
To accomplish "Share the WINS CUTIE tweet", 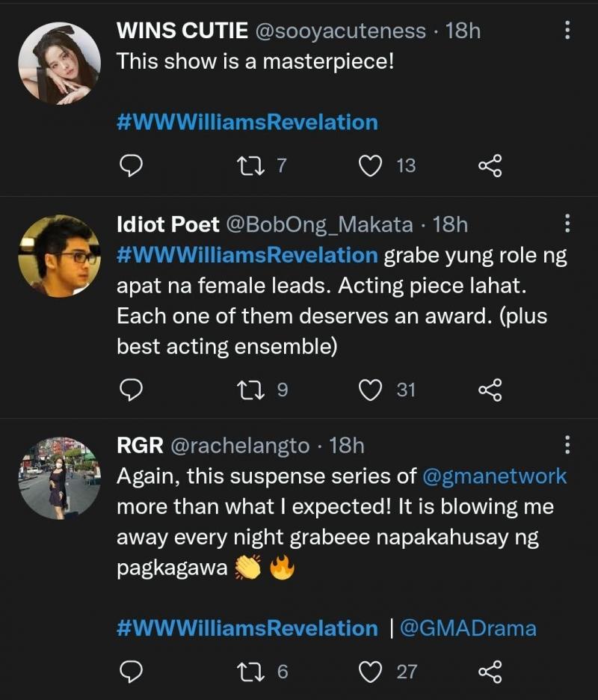I will coord(490,165).
